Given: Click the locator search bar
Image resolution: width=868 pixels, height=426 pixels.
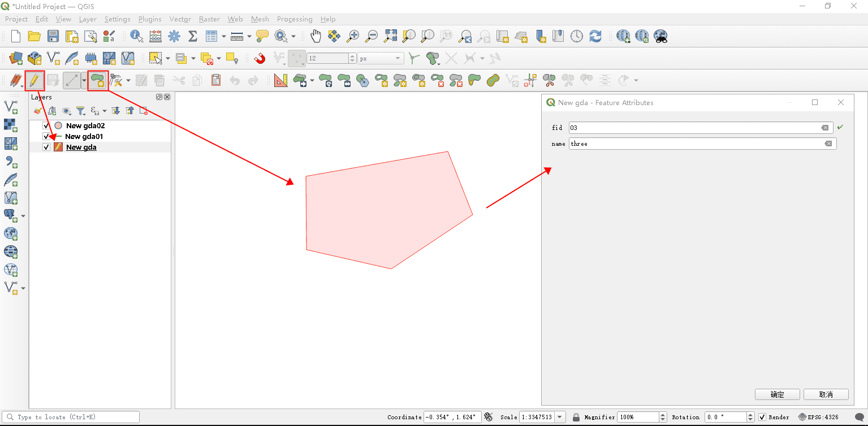Looking at the screenshot, I should [71, 417].
